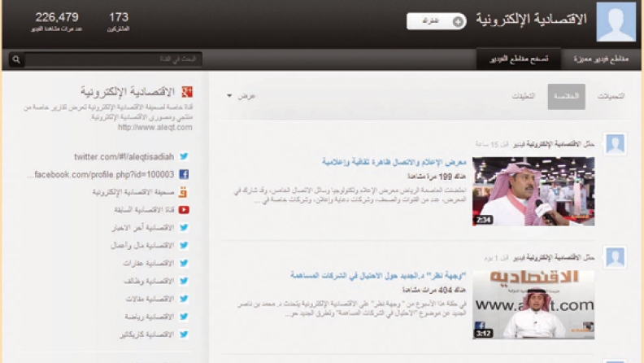The height and width of the screenshot is (363, 644).
Task: Open the twitter.com/#!/aleqtisadiah link
Action: coord(124,156)
